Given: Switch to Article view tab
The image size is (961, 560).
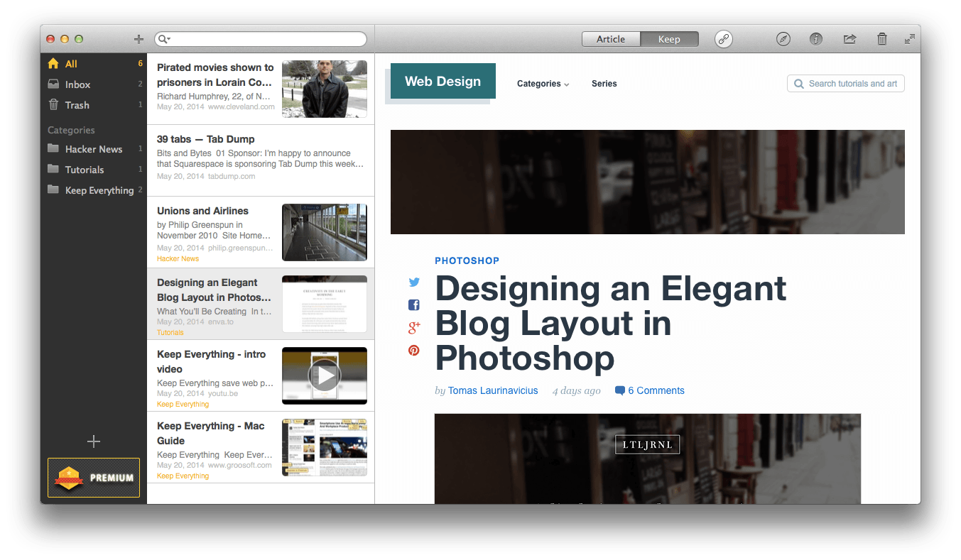Looking at the screenshot, I should pyautogui.click(x=611, y=39).
